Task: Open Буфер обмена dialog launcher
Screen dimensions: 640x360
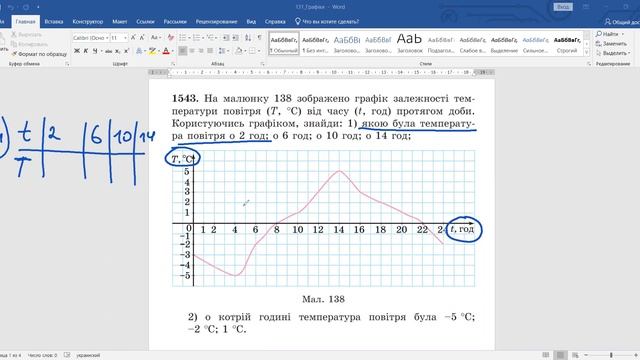Action: (67, 64)
